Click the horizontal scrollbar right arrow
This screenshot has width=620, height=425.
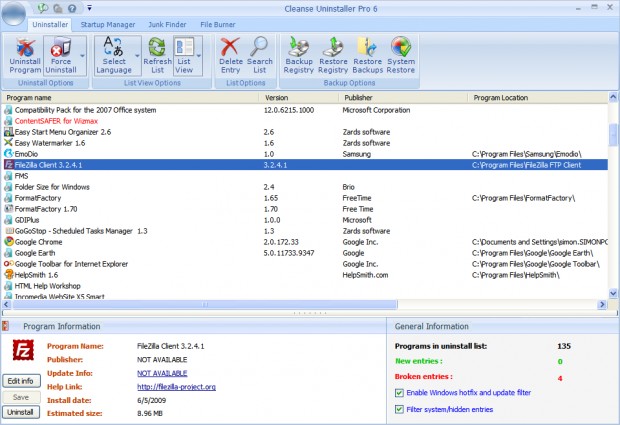pos(602,304)
